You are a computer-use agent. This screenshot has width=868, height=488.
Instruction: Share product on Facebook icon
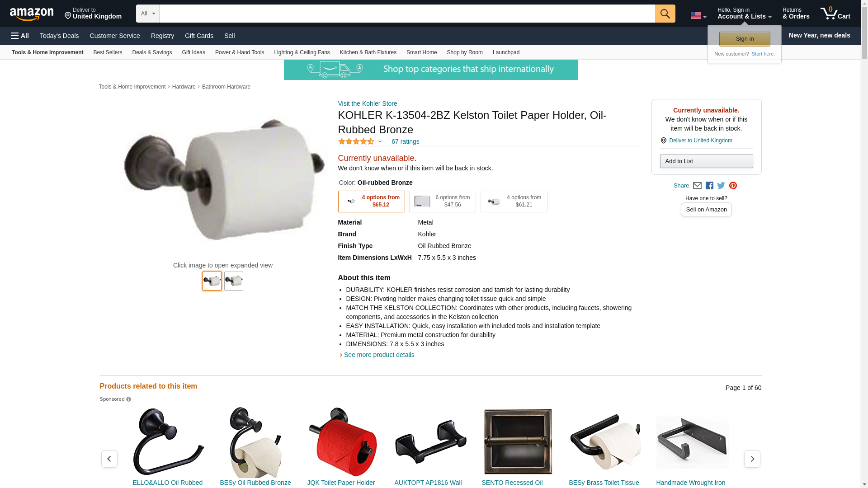[709, 186]
